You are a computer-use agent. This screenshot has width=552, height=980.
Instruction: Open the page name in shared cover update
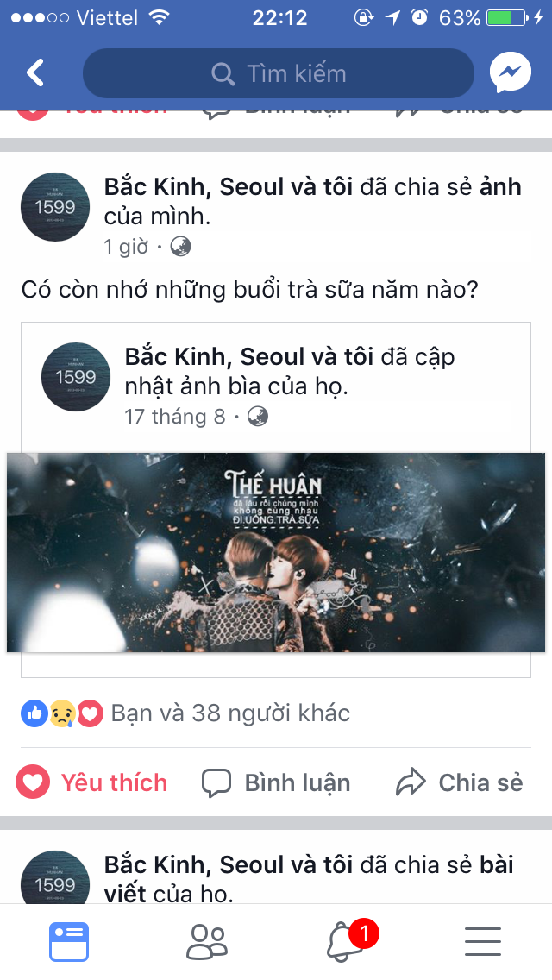(x=249, y=357)
